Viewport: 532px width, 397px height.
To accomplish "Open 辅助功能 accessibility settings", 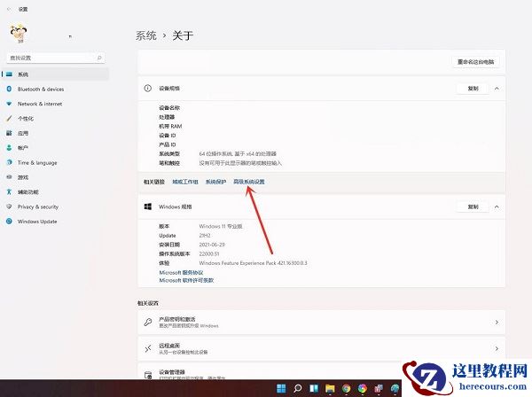I will click(23, 192).
